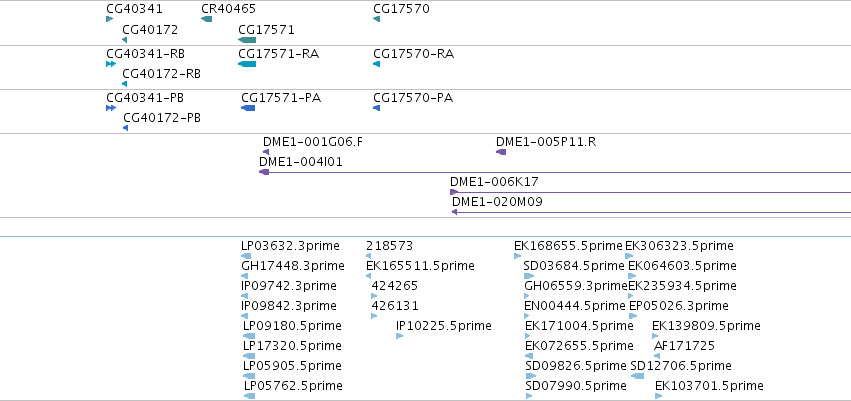Viewport: 851px width, 401px height.
Task: Click the CG40341-RB transcript double arrow
Action: click(x=111, y=64)
